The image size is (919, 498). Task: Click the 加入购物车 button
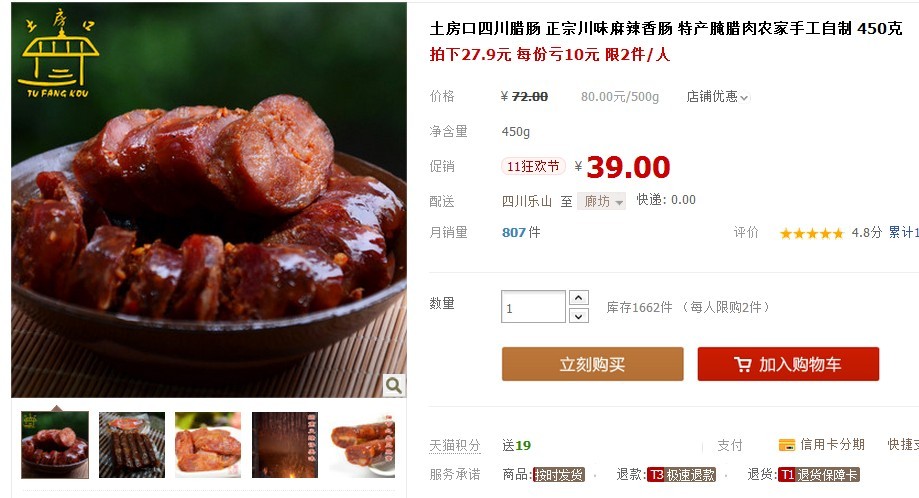(x=788, y=364)
